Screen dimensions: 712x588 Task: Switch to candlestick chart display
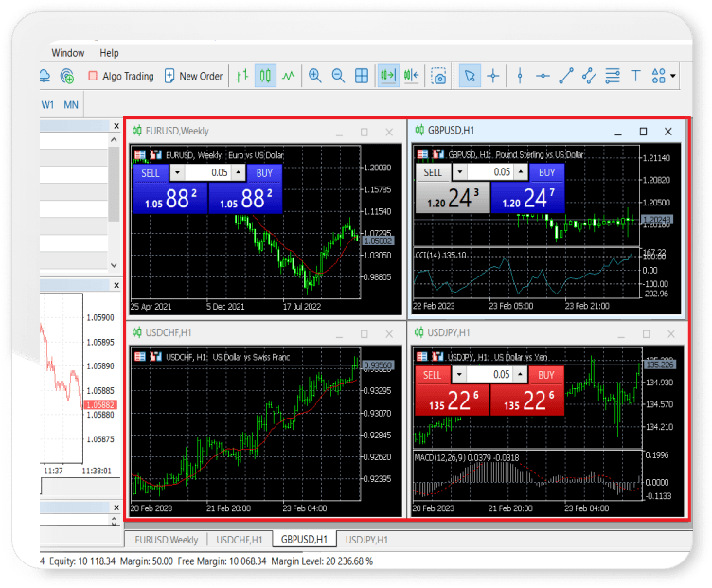[x=265, y=76]
